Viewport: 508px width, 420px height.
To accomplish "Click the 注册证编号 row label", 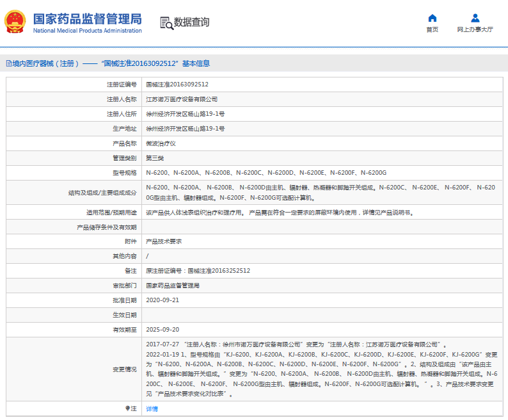I will point(122,85).
